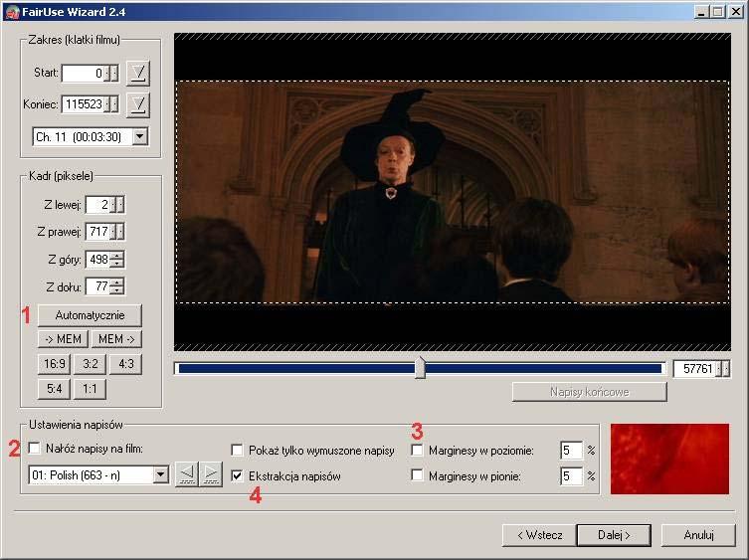
Task: Click the Koniec frame spinner arrows
Action: pyautogui.click(x=111, y=104)
